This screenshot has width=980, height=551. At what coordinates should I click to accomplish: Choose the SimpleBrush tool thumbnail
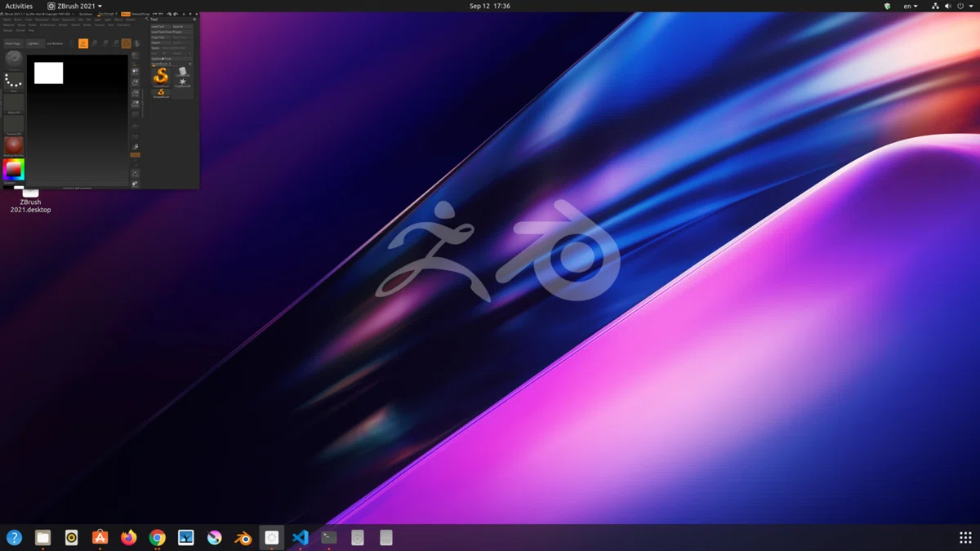(x=161, y=77)
